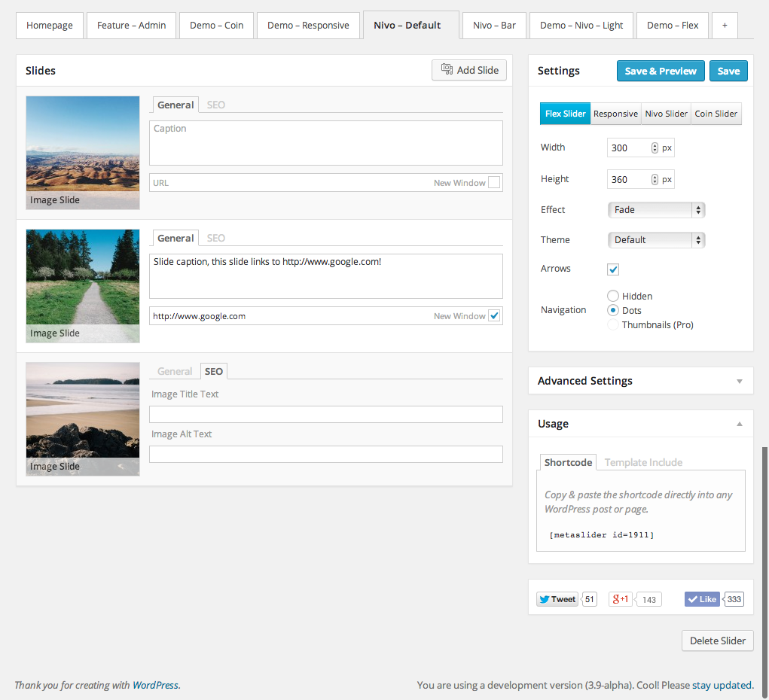Viewport: 769px width, 700px height.
Task: Click the Save & Preview button
Action: (661, 71)
